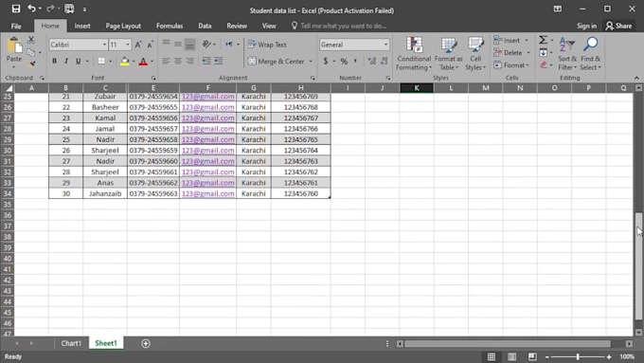Open Format as Table gallery
Image resolution: width=644 pixels, height=363 pixels.
tap(448, 53)
